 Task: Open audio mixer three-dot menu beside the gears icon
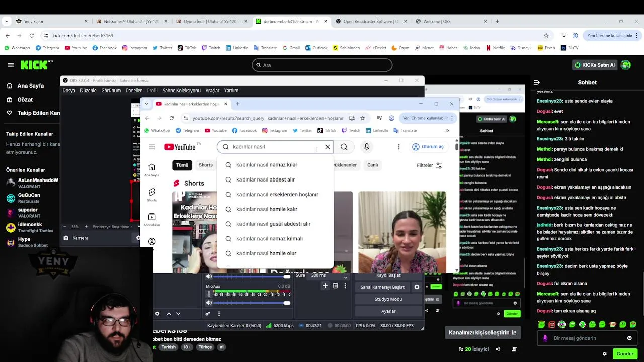point(219,314)
